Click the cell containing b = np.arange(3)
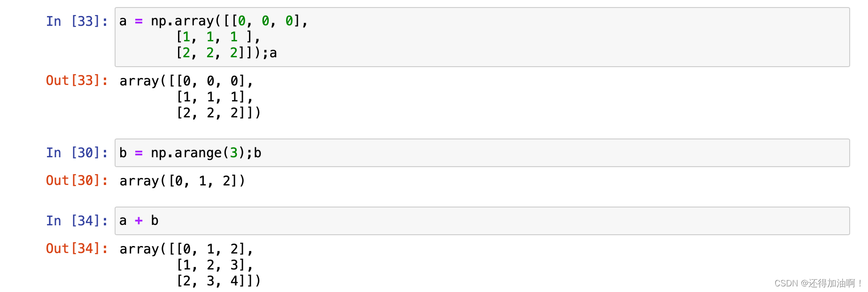This screenshot has width=868, height=292. coord(482,153)
